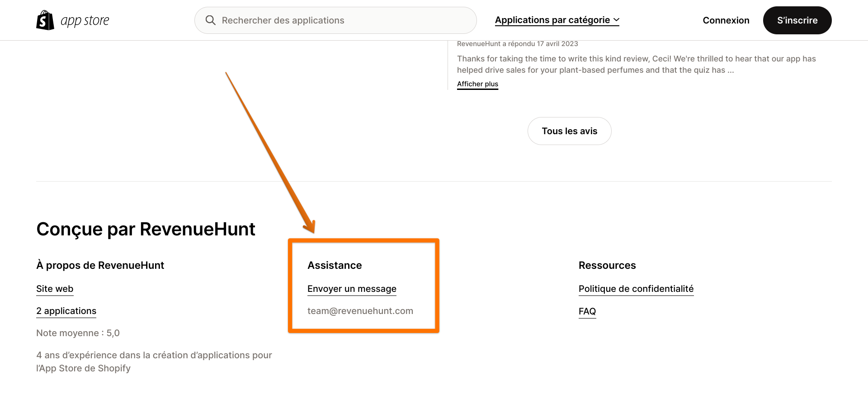868x403 pixels.
Task: Open the Connexion login link
Action: pos(726,20)
